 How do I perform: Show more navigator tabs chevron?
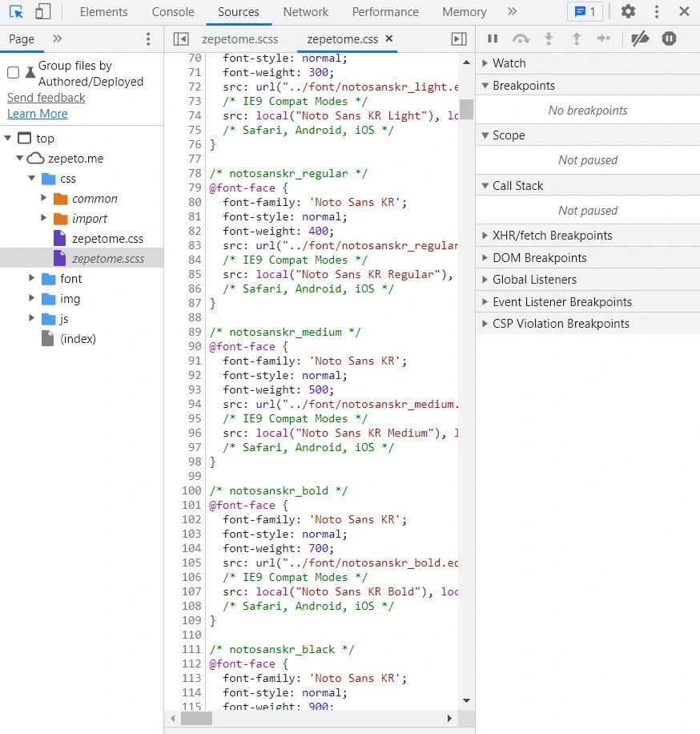tap(57, 38)
